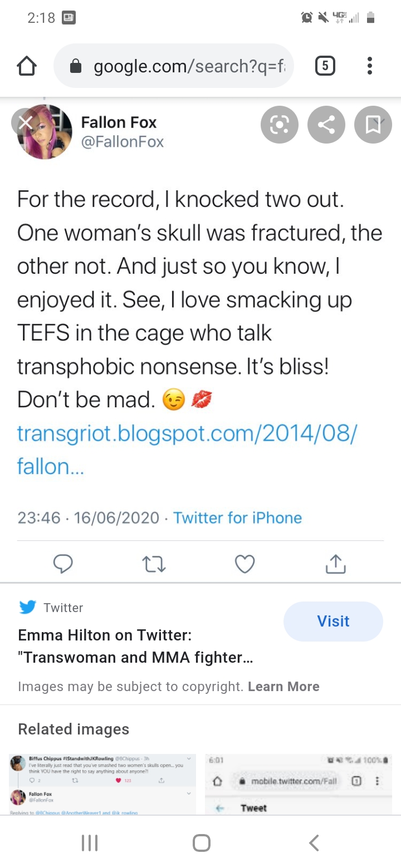Tap the tweet's upload share icon
Viewport: 401px width, 868px height.
pos(335,564)
